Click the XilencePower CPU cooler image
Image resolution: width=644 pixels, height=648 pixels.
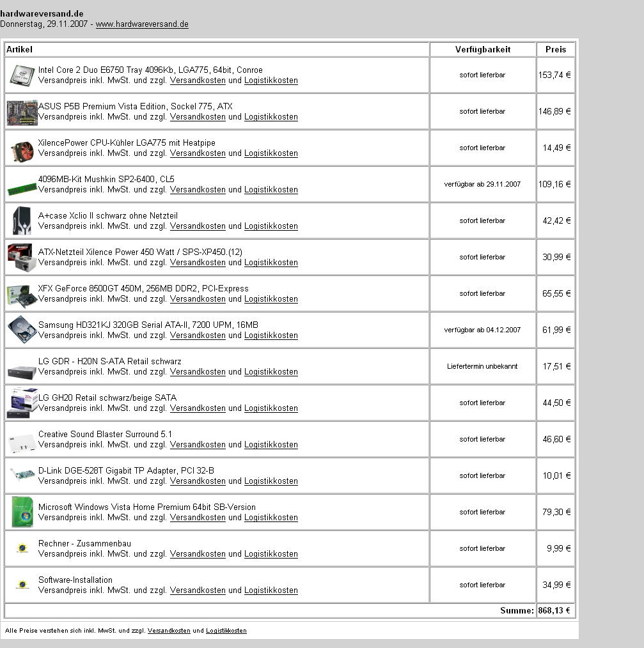[22, 151]
